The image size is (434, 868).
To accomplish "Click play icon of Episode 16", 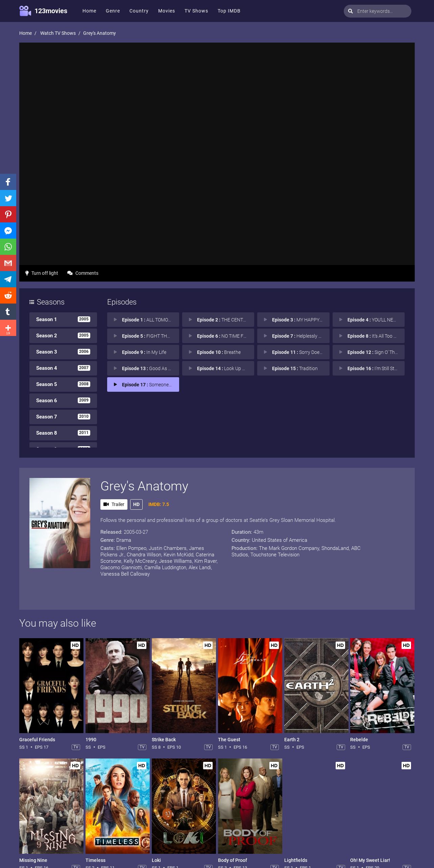I will click(x=341, y=368).
